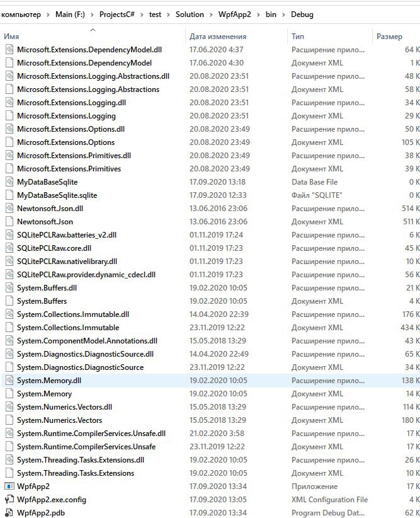This screenshot has width=420, height=518.
Task: Select the System.Buffers XML document name
Action: (x=42, y=301)
